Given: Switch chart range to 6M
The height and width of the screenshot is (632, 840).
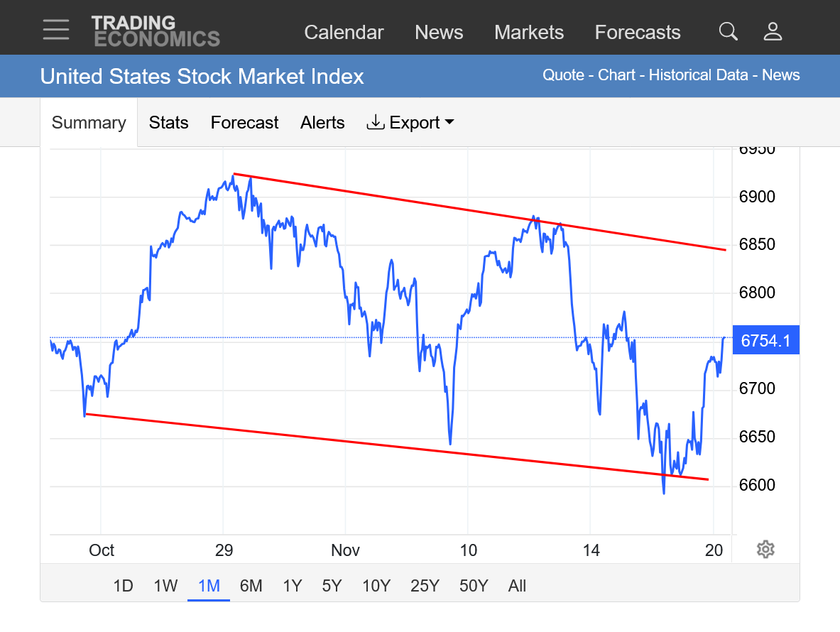Looking at the screenshot, I should click(x=251, y=586).
